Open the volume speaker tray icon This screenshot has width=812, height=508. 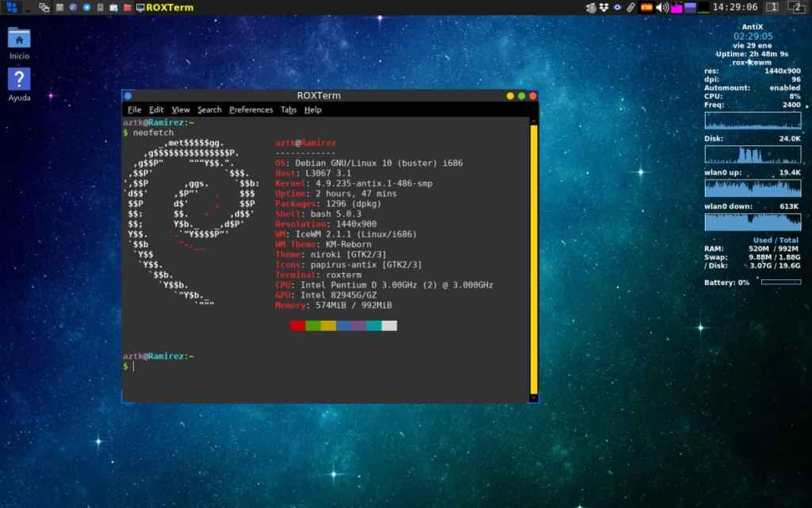click(x=662, y=7)
